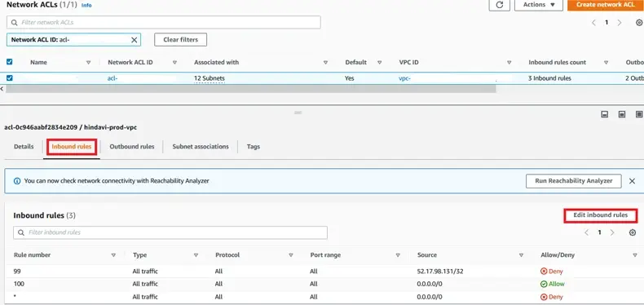Open the acl- ID link in table
This screenshot has height=305, width=644.
click(x=112, y=78)
